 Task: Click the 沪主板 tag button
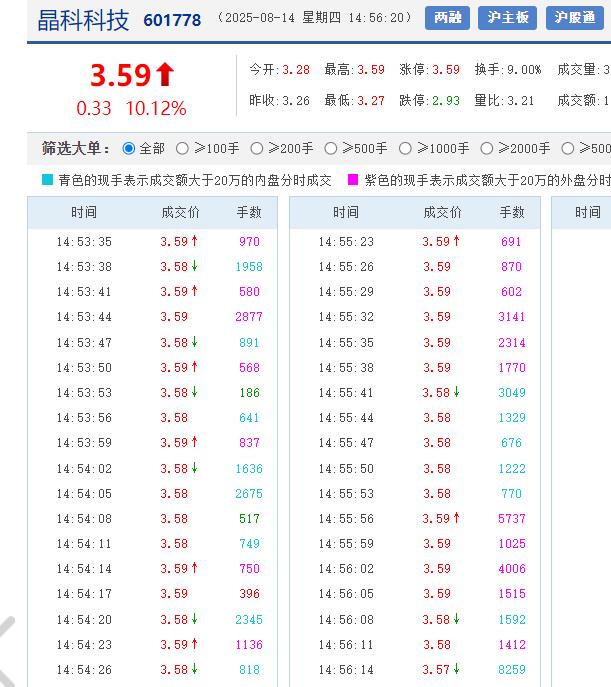point(507,18)
